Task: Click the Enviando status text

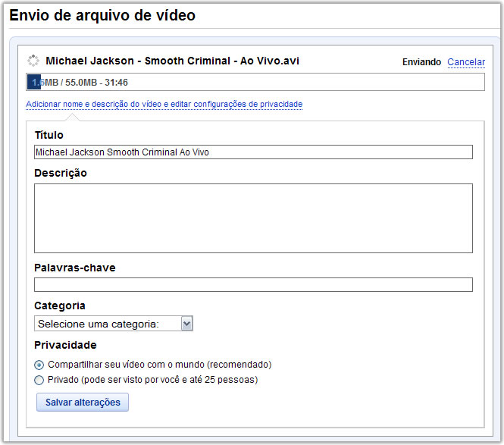Action: pyautogui.click(x=421, y=62)
